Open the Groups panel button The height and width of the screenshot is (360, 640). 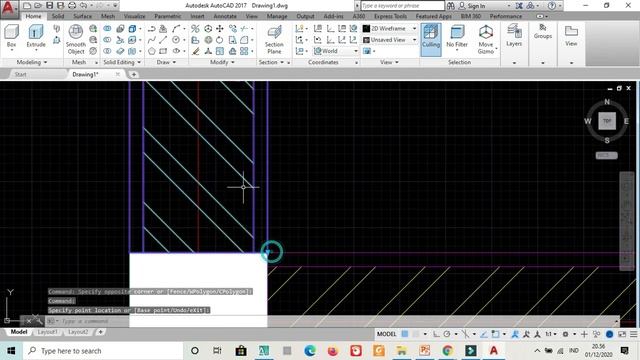tap(542, 31)
